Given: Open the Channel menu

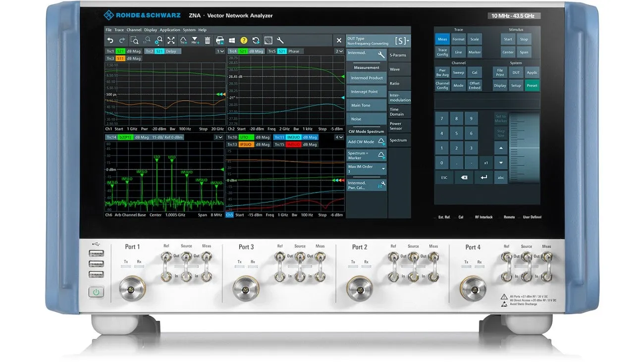Looking at the screenshot, I should 134,30.
